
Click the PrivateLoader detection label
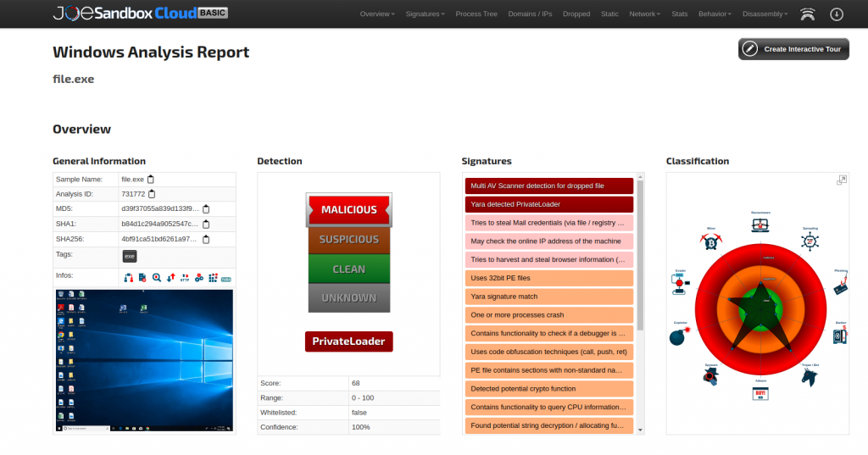click(x=348, y=341)
